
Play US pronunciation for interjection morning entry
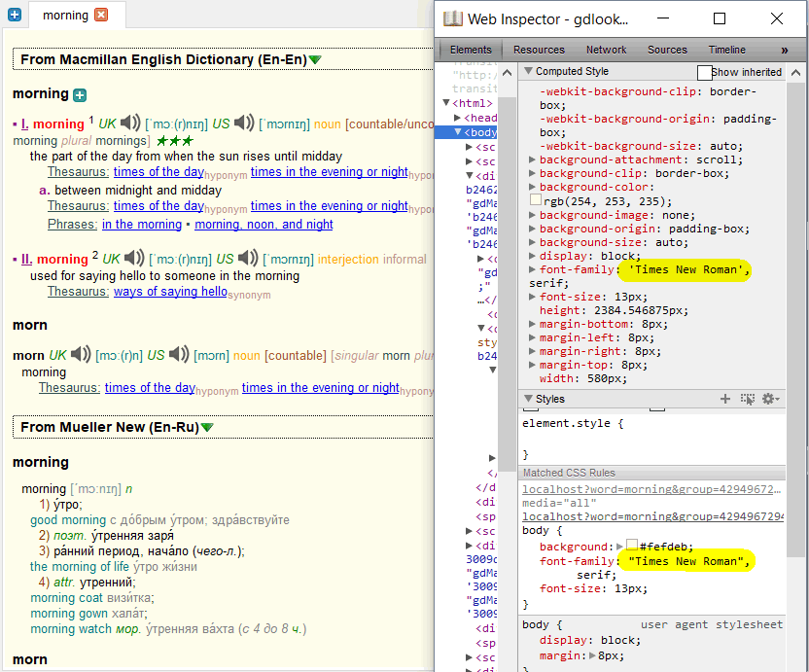tap(248, 259)
